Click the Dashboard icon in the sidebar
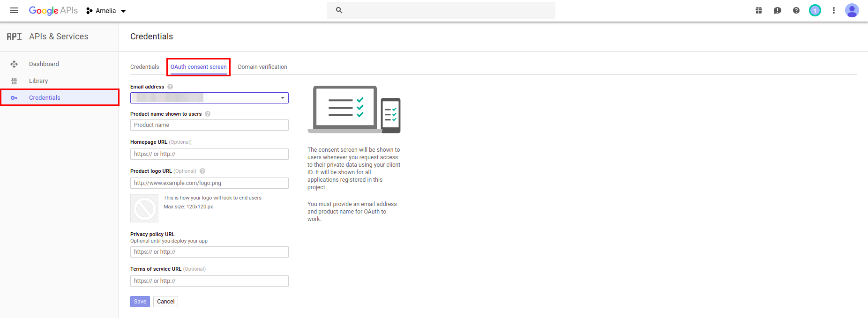The height and width of the screenshot is (318, 868). (x=14, y=64)
